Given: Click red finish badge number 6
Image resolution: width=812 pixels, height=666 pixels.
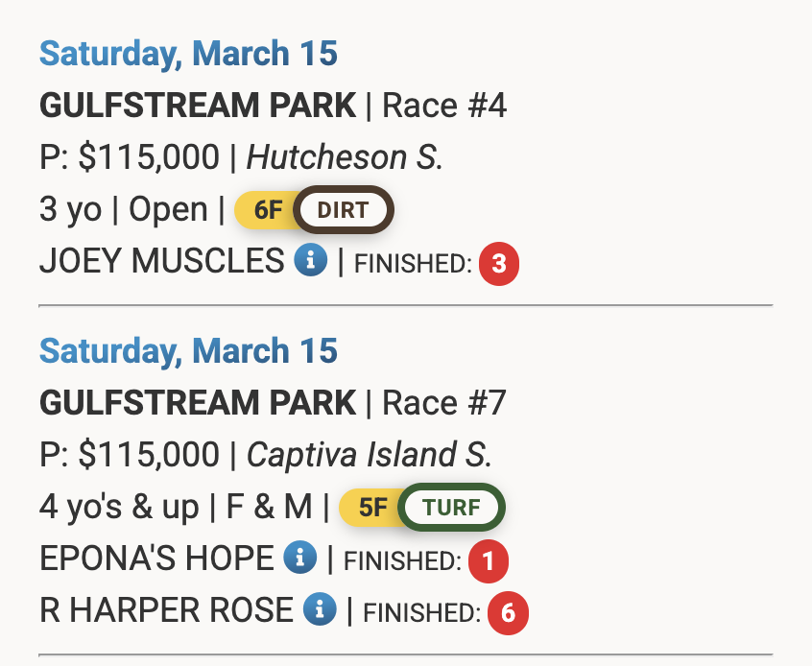Looking at the screenshot, I should [508, 612].
